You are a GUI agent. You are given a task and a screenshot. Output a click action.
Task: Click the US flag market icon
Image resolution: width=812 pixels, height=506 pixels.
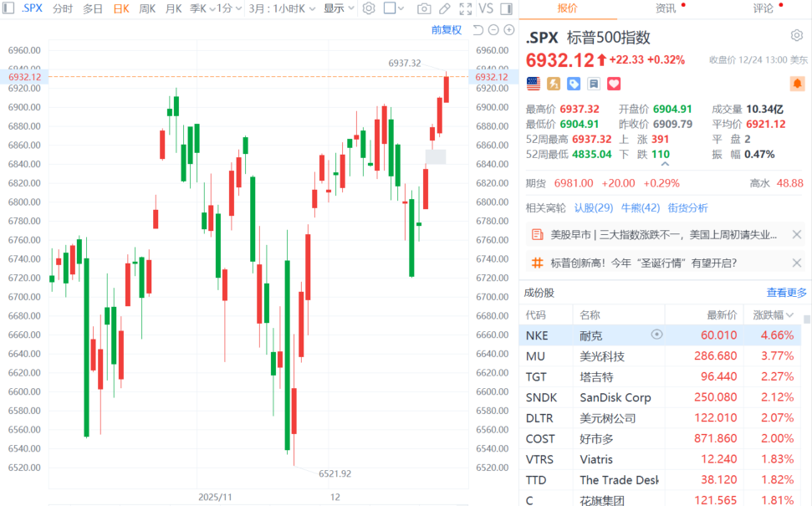click(x=534, y=84)
